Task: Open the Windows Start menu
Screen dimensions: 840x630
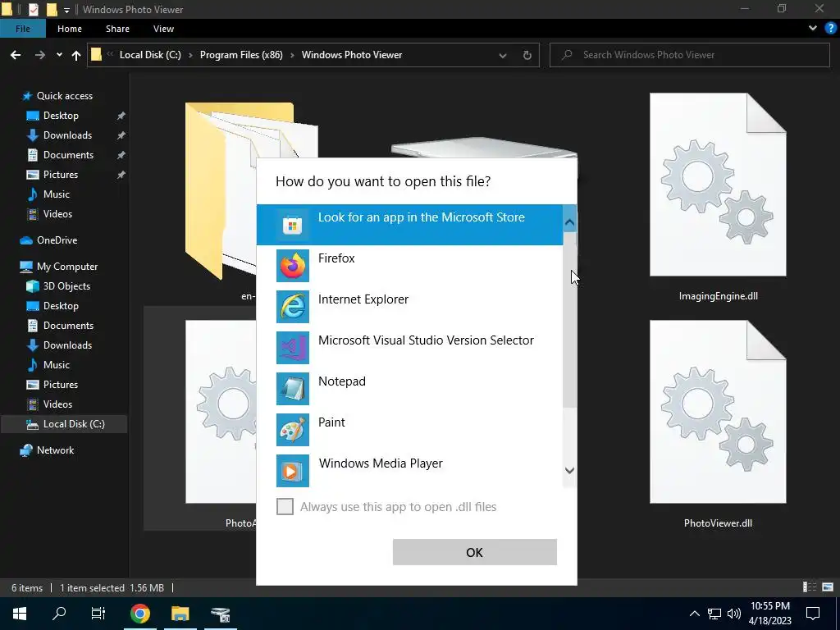Action: click(20, 614)
